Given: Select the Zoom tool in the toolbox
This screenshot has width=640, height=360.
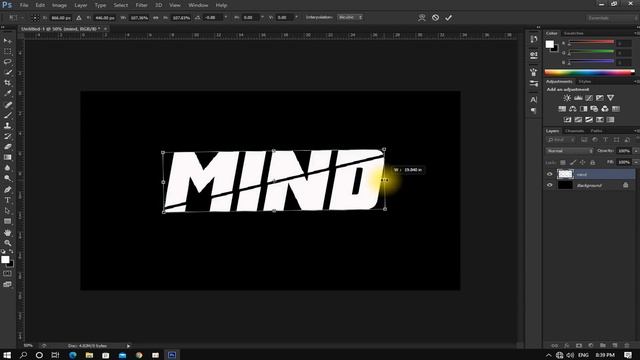Looking at the screenshot, I should point(7,243).
